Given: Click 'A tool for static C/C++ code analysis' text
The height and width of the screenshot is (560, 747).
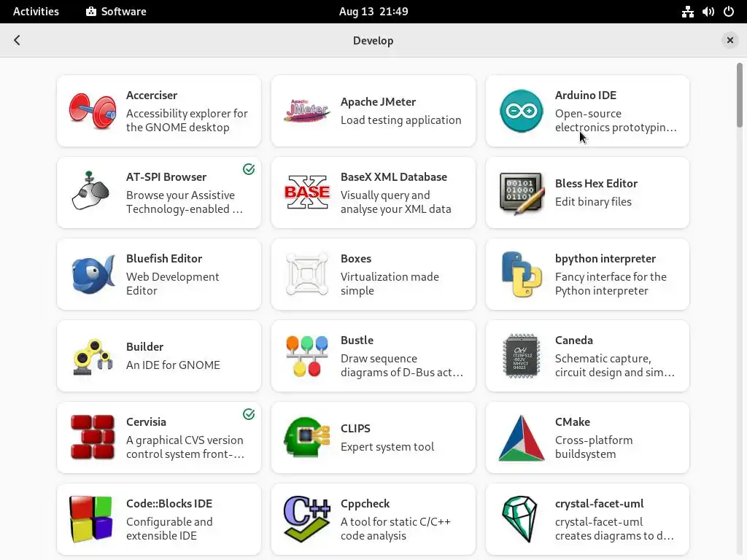Looking at the screenshot, I should pos(395,529).
